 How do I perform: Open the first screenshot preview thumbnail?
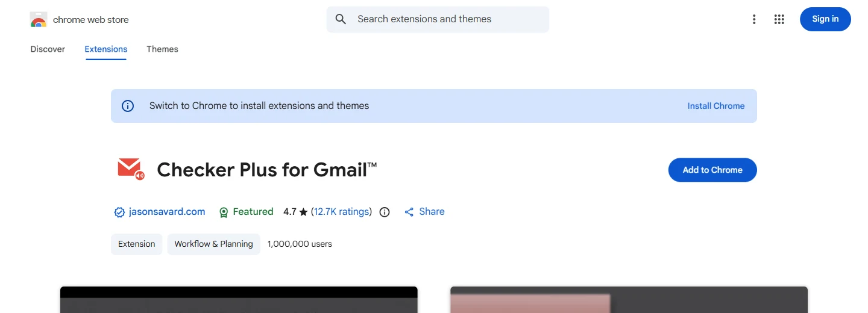tap(239, 300)
